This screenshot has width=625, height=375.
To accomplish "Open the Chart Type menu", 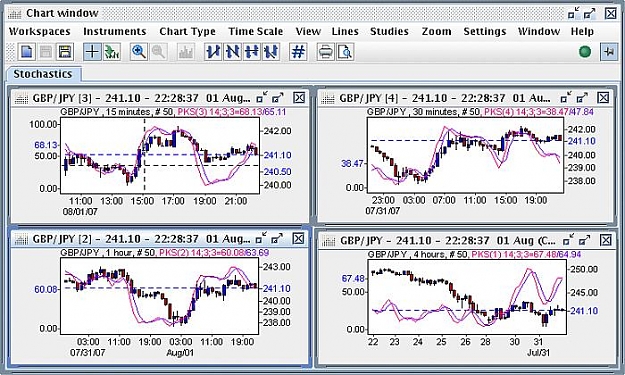I will pyautogui.click(x=187, y=31).
